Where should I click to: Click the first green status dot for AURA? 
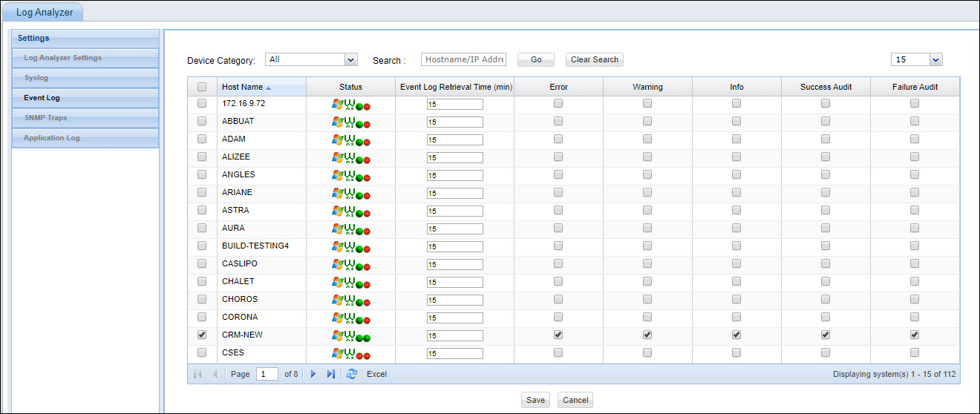[359, 231]
